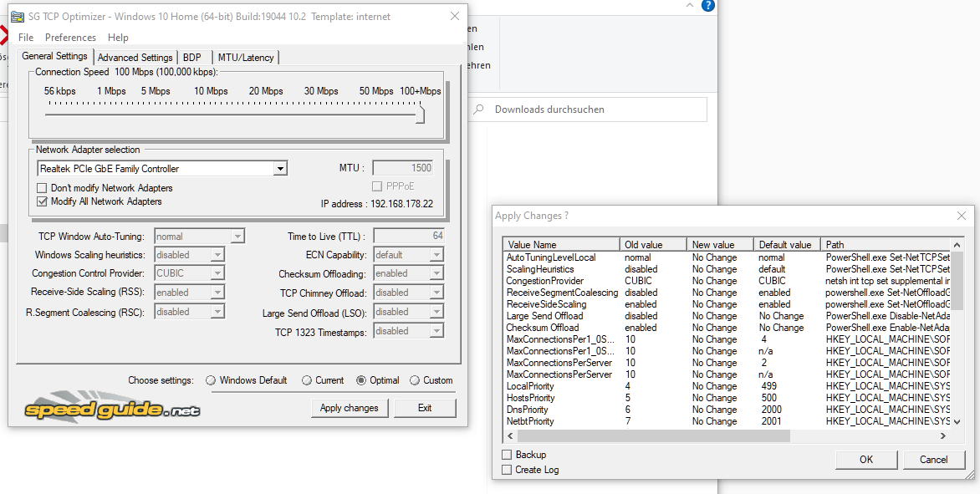Click the MTU input field
The height and width of the screenshot is (494, 980).
pyautogui.click(x=403, y=167)
